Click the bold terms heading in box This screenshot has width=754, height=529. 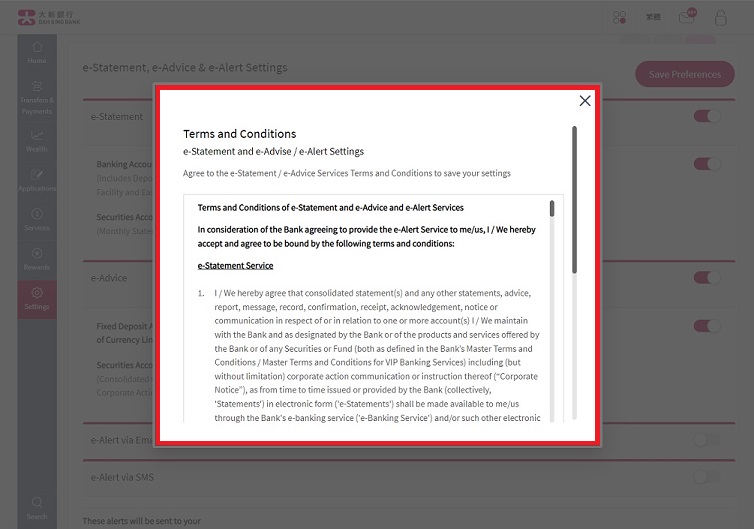[x=330, y=208]
